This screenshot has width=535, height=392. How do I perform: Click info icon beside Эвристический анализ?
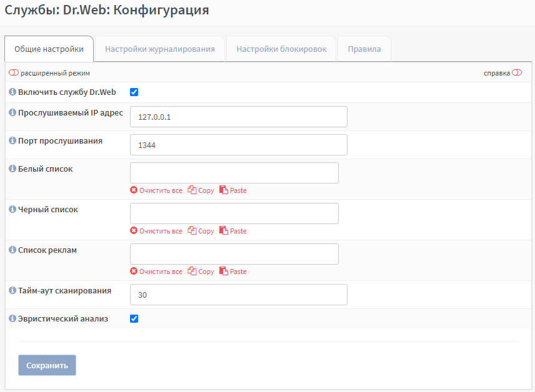(x=12, y=318)
